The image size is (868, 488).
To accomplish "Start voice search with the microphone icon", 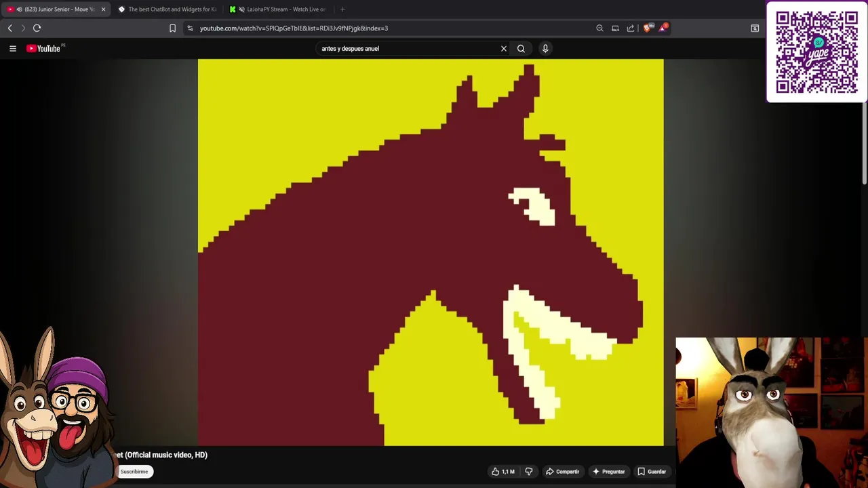I will click(x=545, y=48).
